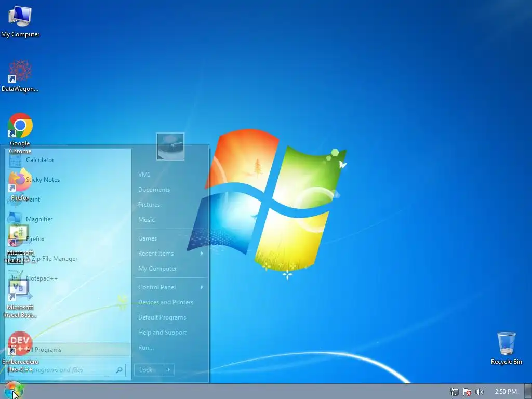Open Pictures from the Start menu
Screen dimensions: 532x399
click(x=149, y=205)
